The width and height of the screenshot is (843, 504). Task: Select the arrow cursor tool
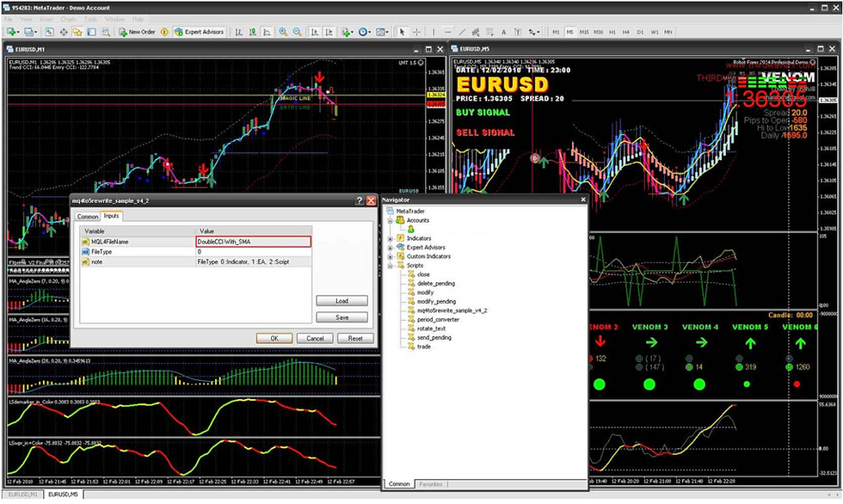(x=402, y=32)
